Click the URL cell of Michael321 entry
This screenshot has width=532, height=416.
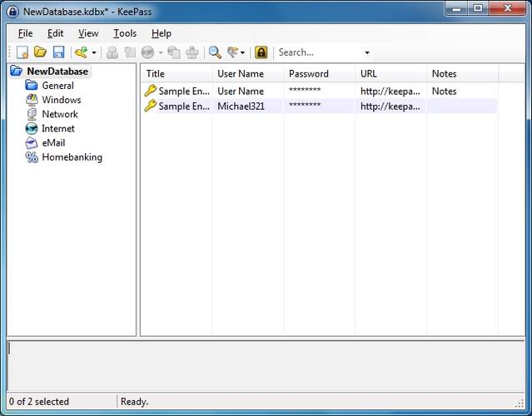click(390, 106)
